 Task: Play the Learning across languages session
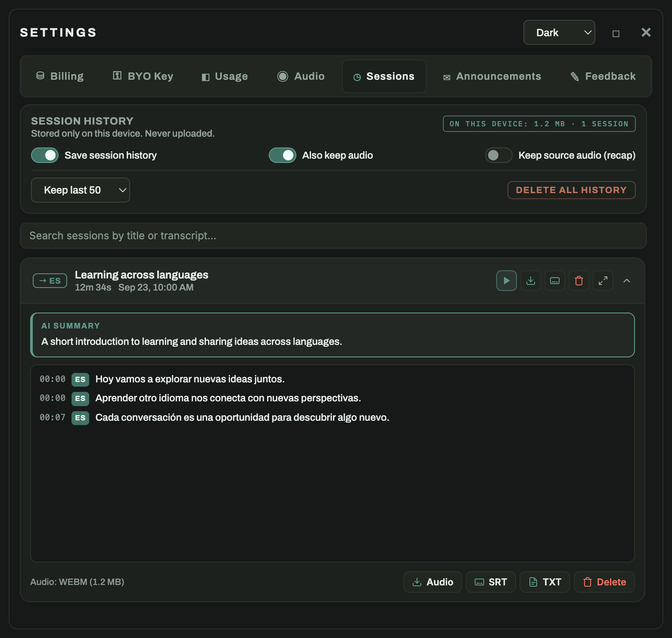[x=507, y=281]
